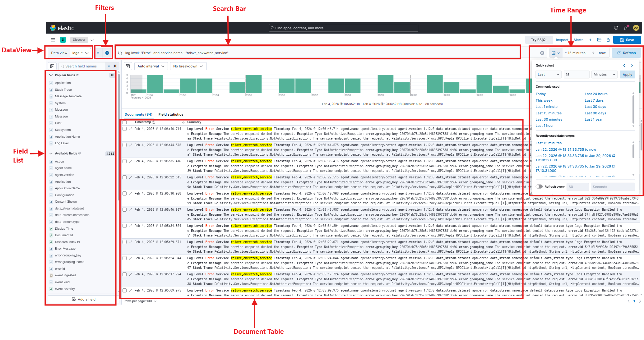644x340 pixels.
Task: Click the histogram chart options icon
Action: click(x=128, y=66)
